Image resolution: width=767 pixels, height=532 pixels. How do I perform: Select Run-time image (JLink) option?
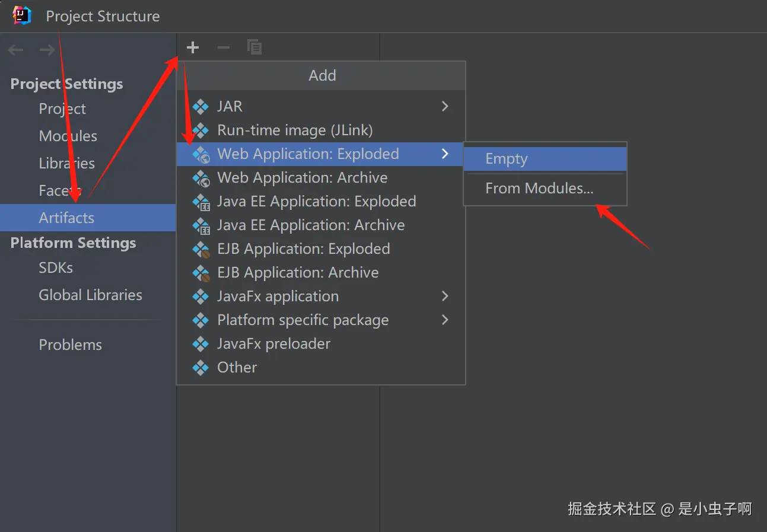(x=295, y=130)
